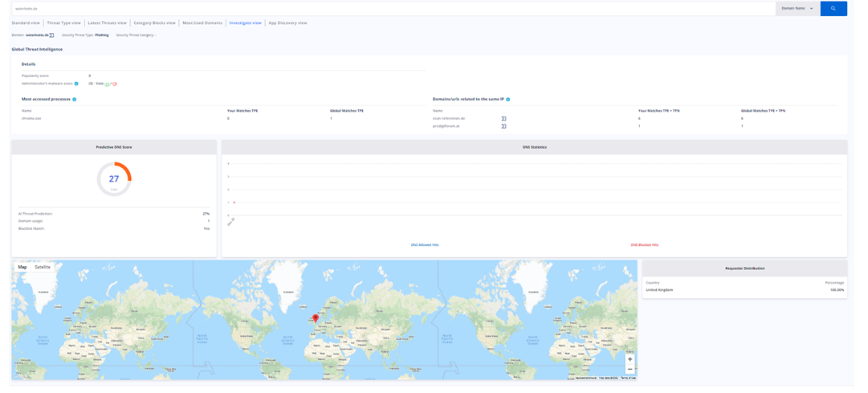Zoom in the map with the plus button
Screen dimensions: 868x393
pos(630,359)
